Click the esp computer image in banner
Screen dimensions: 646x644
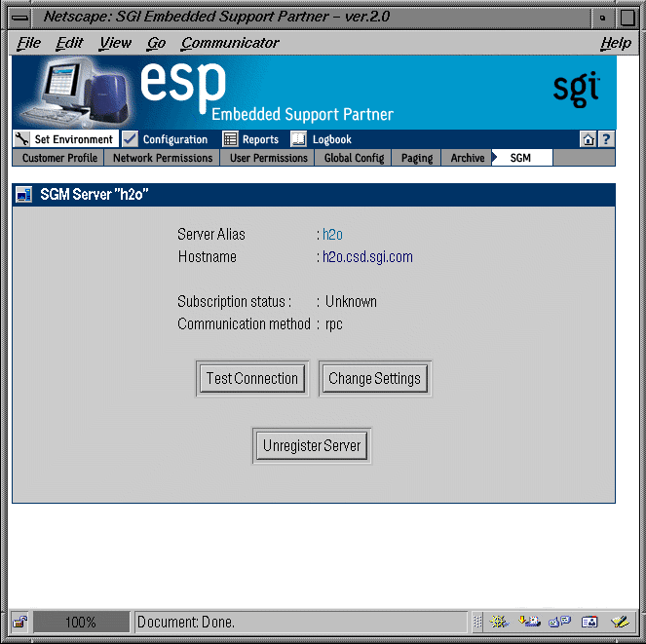[77, 93]
